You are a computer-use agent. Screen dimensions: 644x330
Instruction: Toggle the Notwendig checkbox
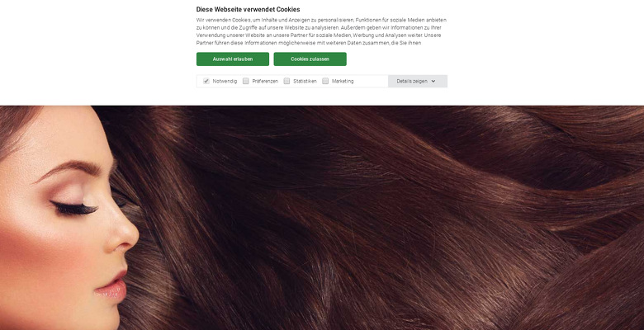point(206,82)
